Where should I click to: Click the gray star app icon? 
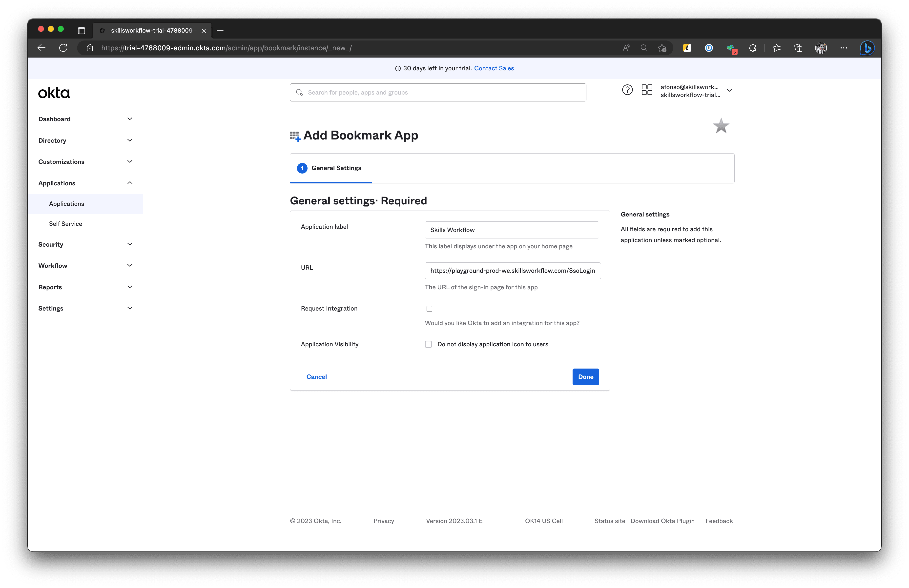point(721,126)
